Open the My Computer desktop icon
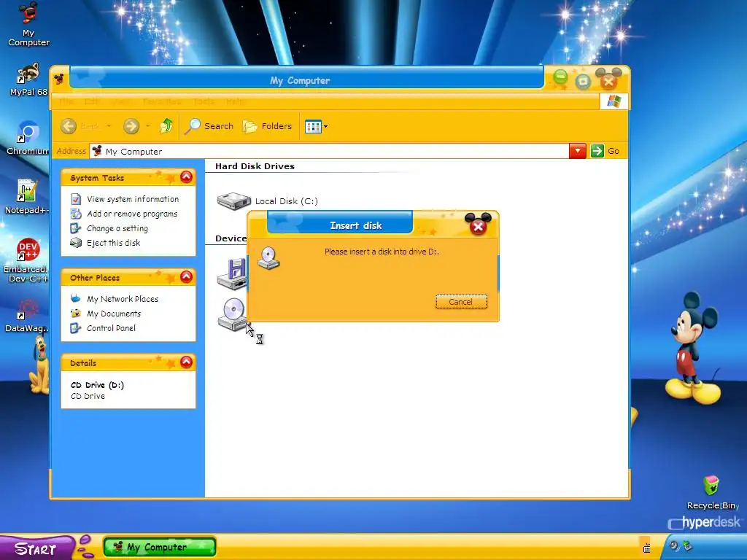 click(x=28, y=24)
